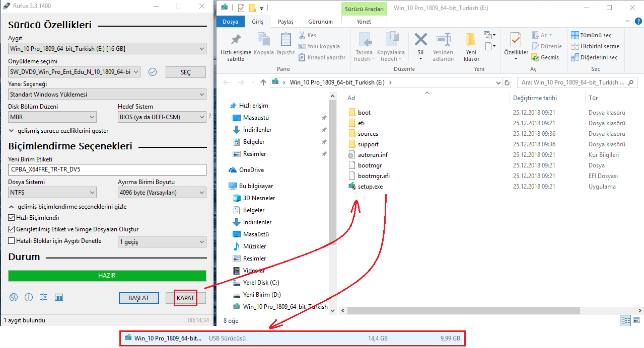Open Disk Bölüm Düzeni MBR dropdown
The width and height of the screenshot is (644, 348).
coord(52,117)
